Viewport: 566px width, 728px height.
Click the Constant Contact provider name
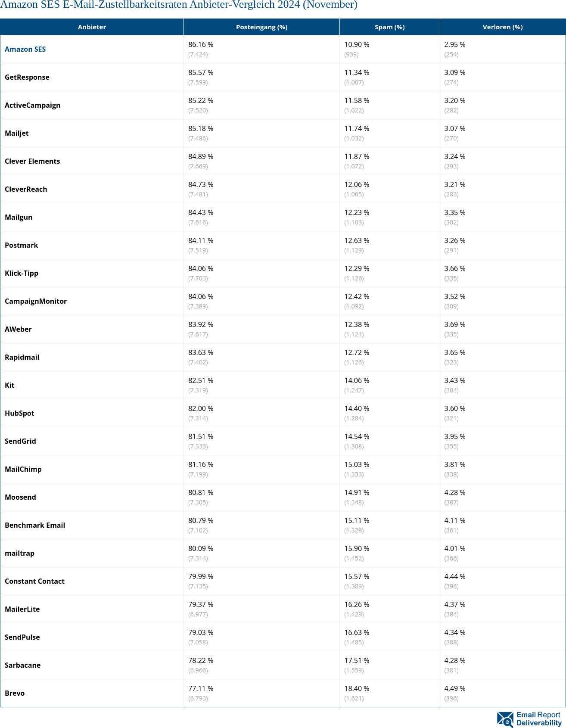[x=34, y=581]
